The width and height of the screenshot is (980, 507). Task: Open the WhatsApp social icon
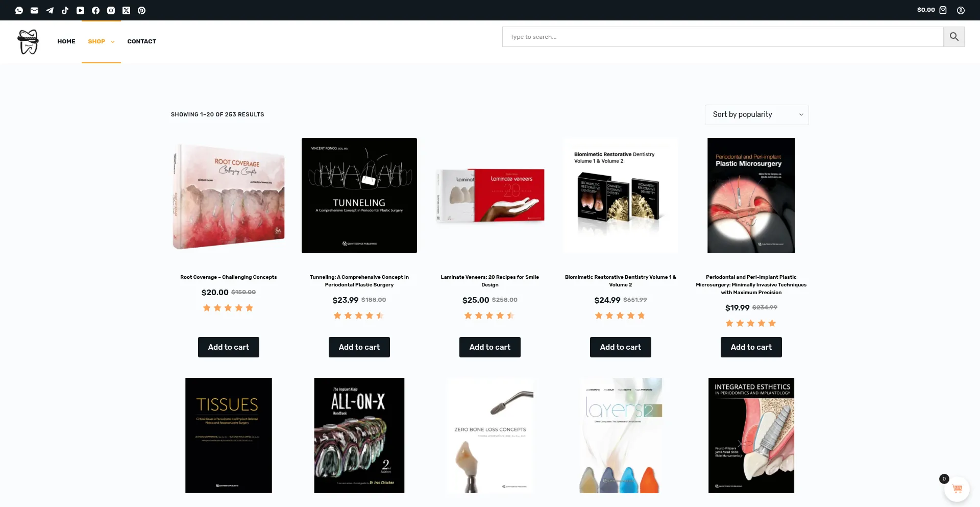(x=19, y=10)
